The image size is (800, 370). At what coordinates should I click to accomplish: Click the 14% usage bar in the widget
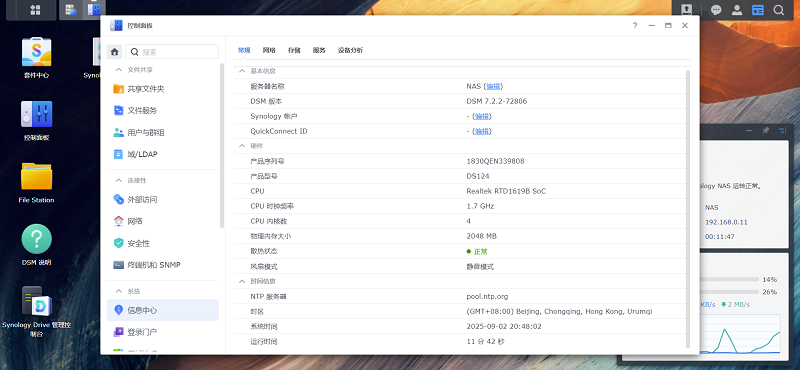point(730,280)
